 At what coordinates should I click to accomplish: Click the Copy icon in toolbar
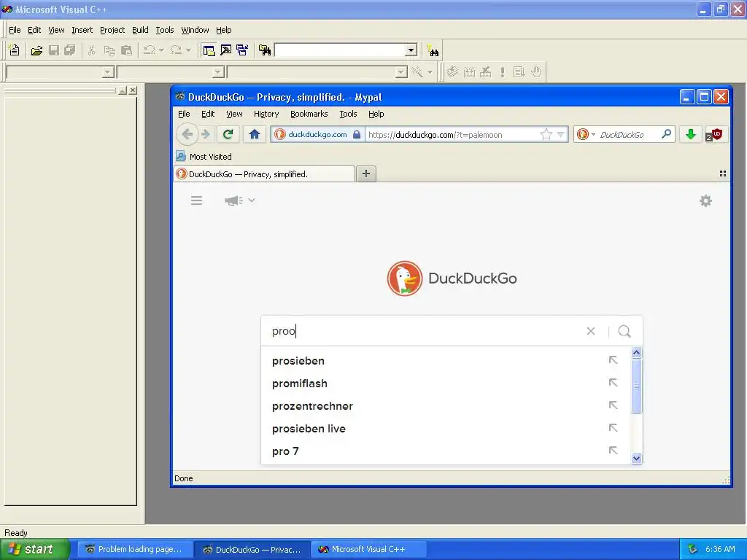pyautogui.click(x=109, y=50)
